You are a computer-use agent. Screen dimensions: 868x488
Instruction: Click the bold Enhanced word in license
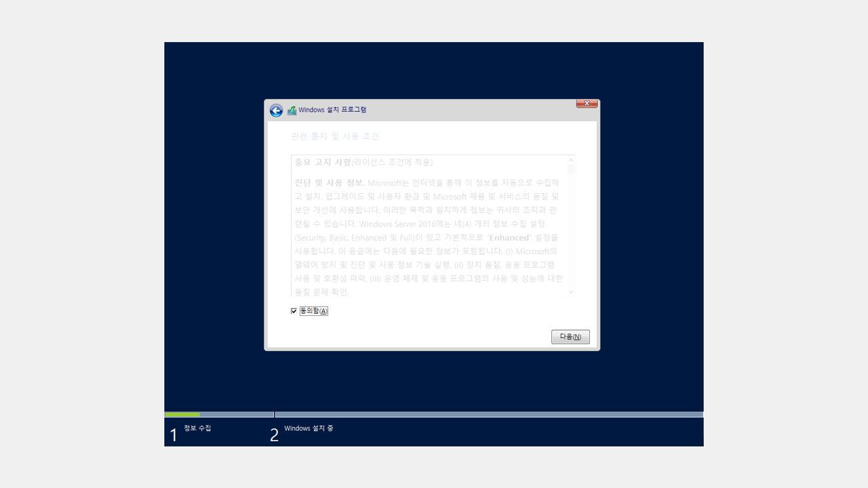tap(509, 238)
